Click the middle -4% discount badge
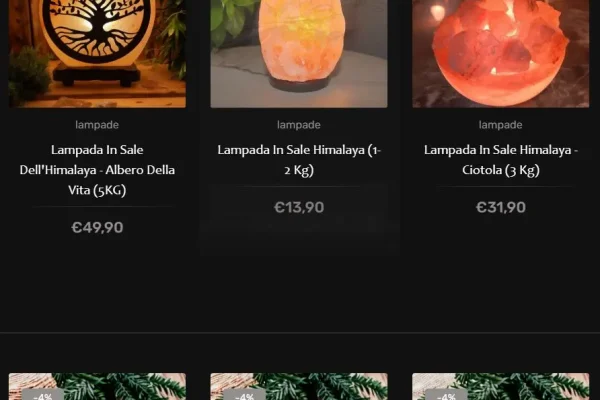 (245, 395)
